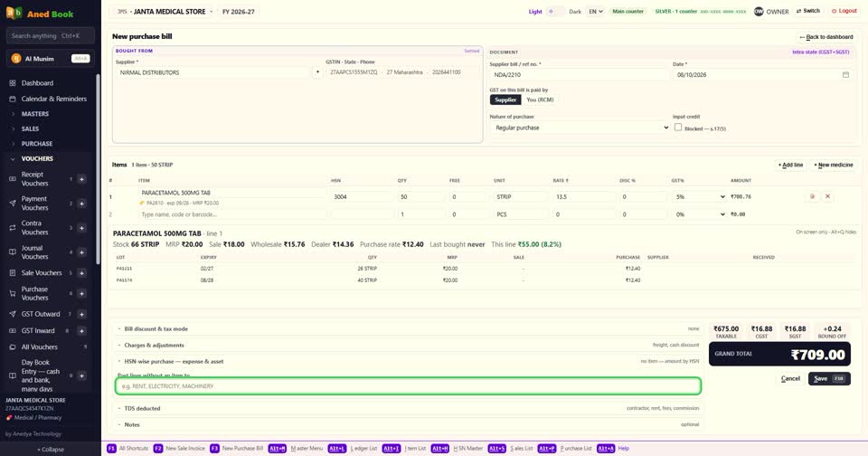Screen dimensions: 868x456
Task: Click the rent/electricity ledger input field
Action: 408,386
